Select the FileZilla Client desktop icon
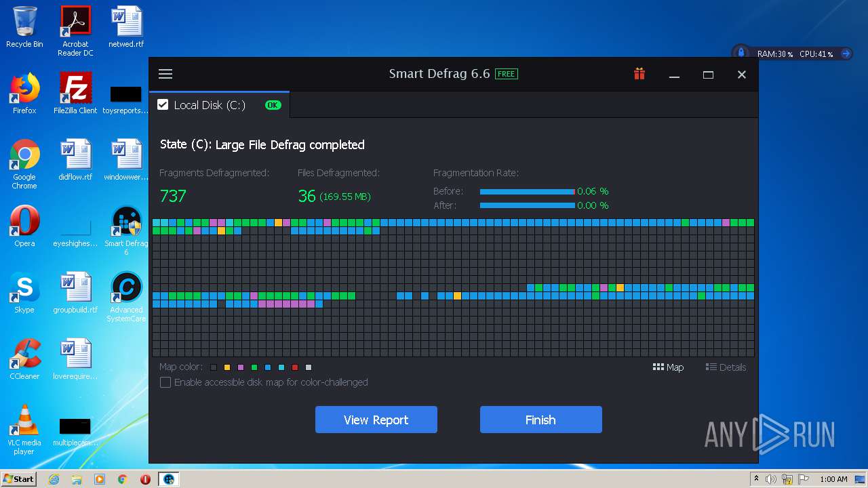The width and height of the screenshot is (868, 488). tap(75, 94)
